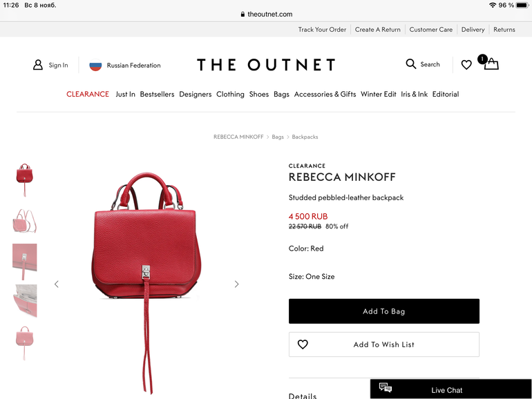The image size is (532, 399).
Task: Open the Sign In account icon
Action: [x=38, y=65]
